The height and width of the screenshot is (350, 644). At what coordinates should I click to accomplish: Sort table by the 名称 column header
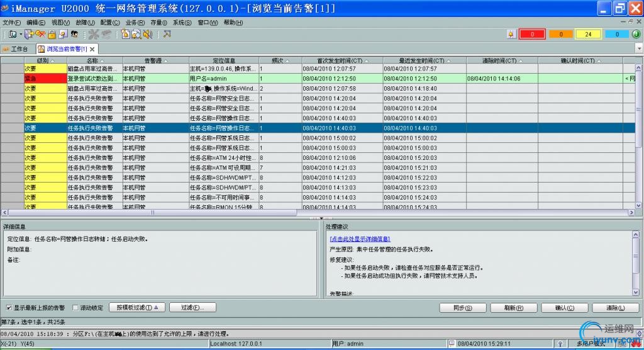94,60
